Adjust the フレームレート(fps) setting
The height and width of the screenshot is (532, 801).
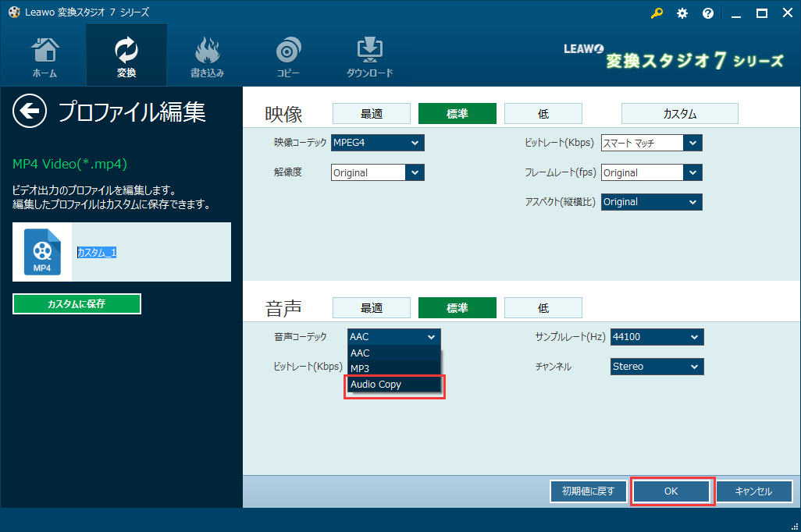click(x=651, y=172)
